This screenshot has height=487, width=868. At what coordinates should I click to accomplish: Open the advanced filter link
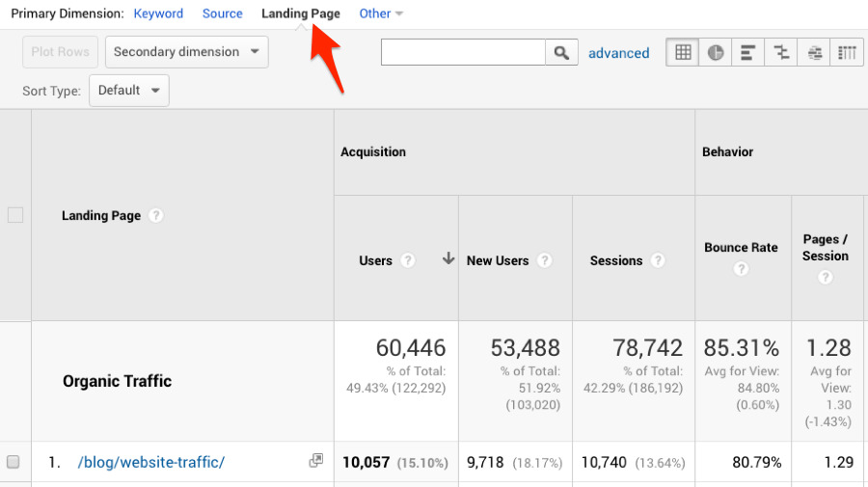point(618,53)
